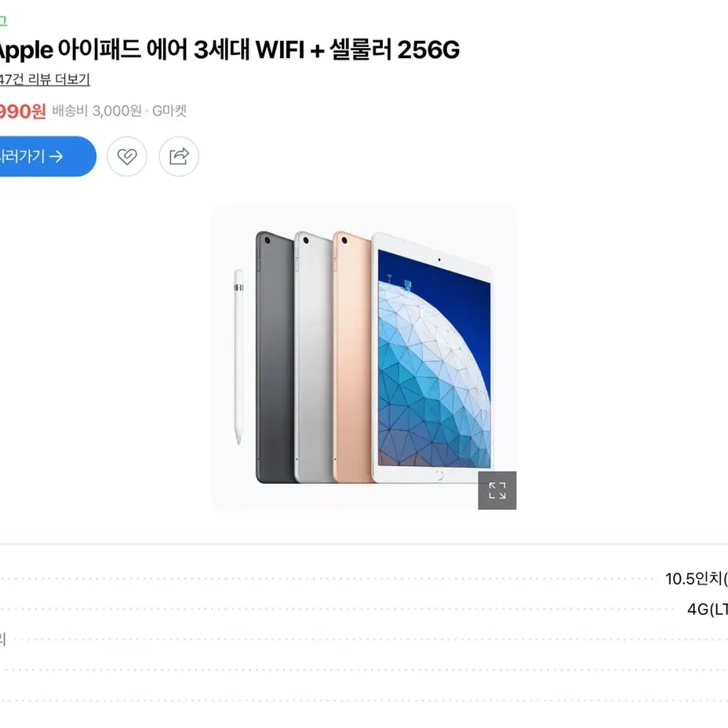Click the iPad Air product photo

[363, 357]
